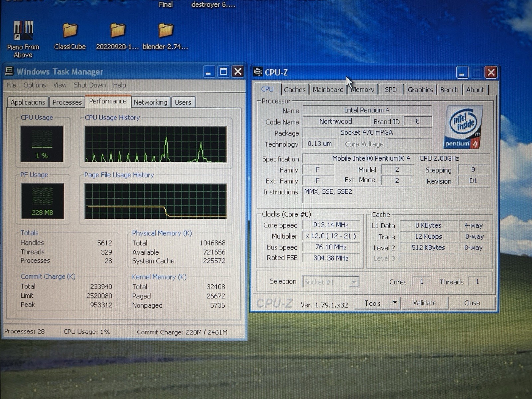Click the Kernel Memory Paged 26672 value
This screenshot has width=532, height=399.
point(216,296)
